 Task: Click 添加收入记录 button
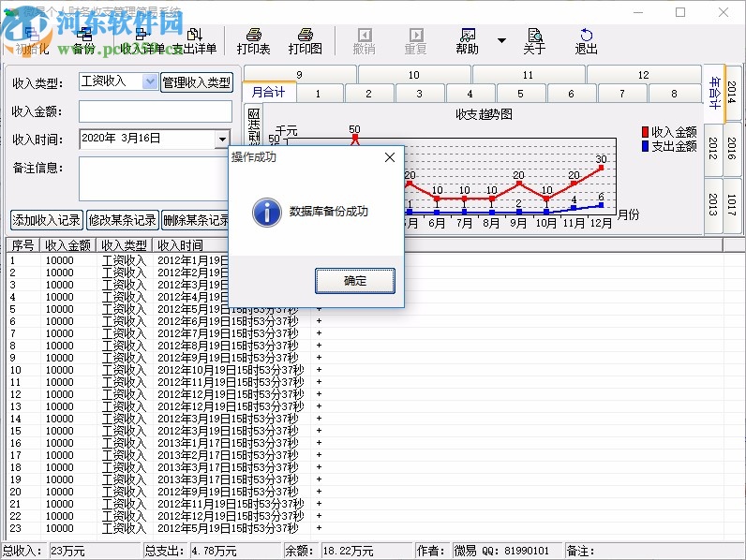pyautogui.click(x=47, y=220)
